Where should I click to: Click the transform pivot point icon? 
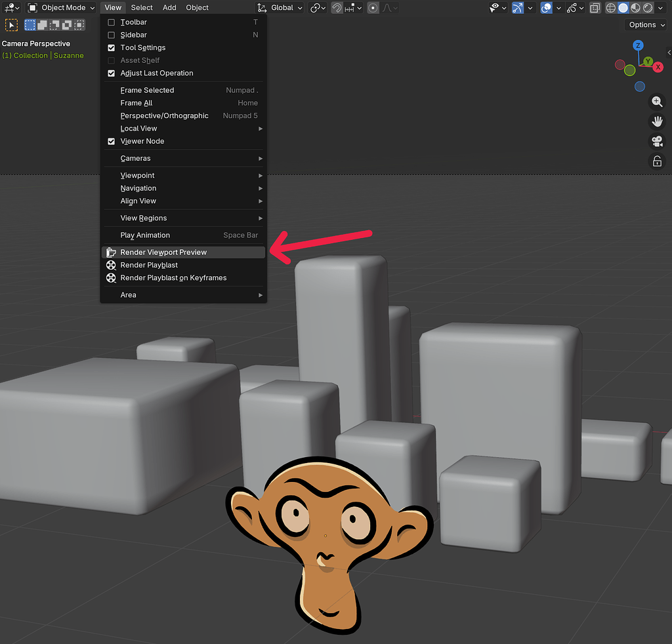pos(318,8)
